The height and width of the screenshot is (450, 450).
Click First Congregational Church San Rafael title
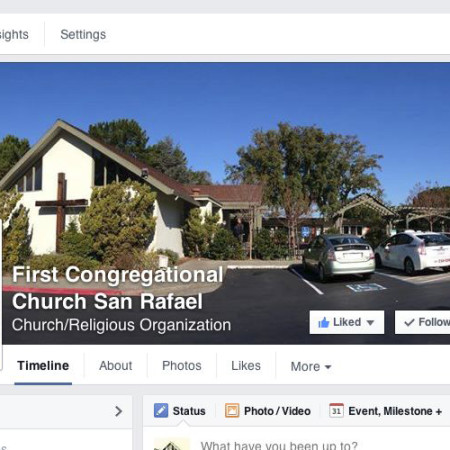[117, 288]
